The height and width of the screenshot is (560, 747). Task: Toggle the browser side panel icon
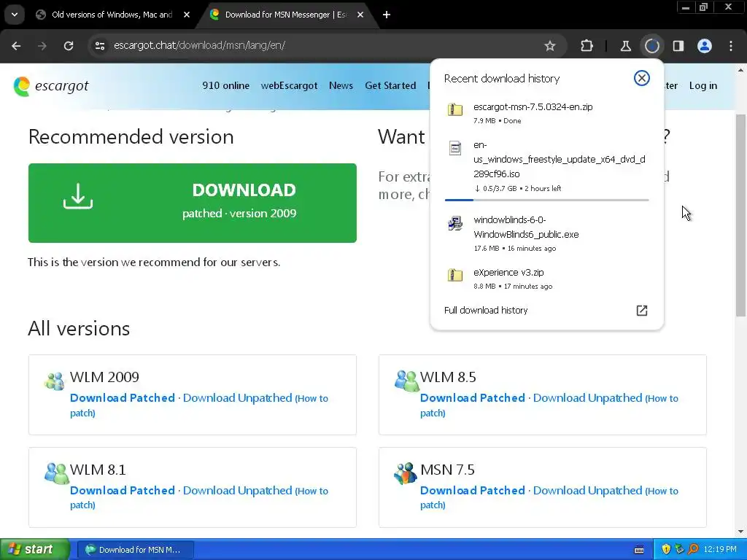[678, 46]
